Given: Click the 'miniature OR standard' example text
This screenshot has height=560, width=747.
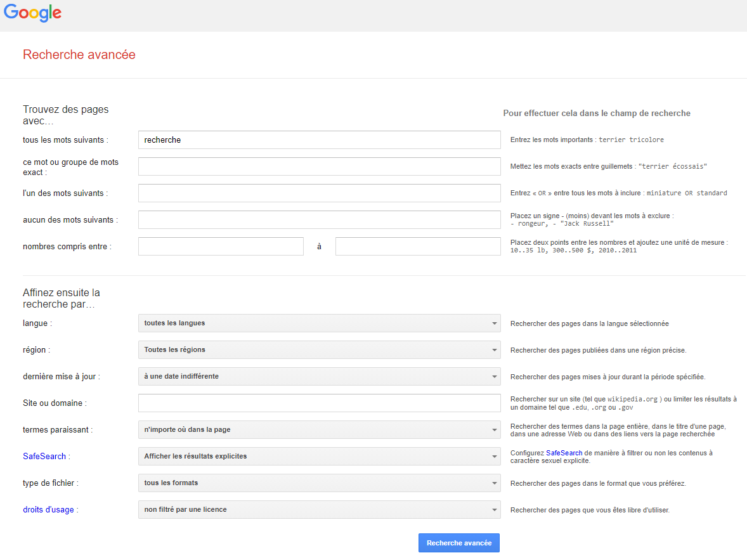Looking at the screenshot, I should 687,193.
